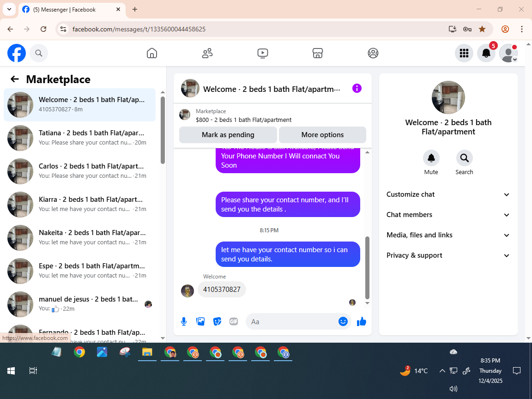
Task: Click the browser back arrow
Action: (x=10, y=29)
